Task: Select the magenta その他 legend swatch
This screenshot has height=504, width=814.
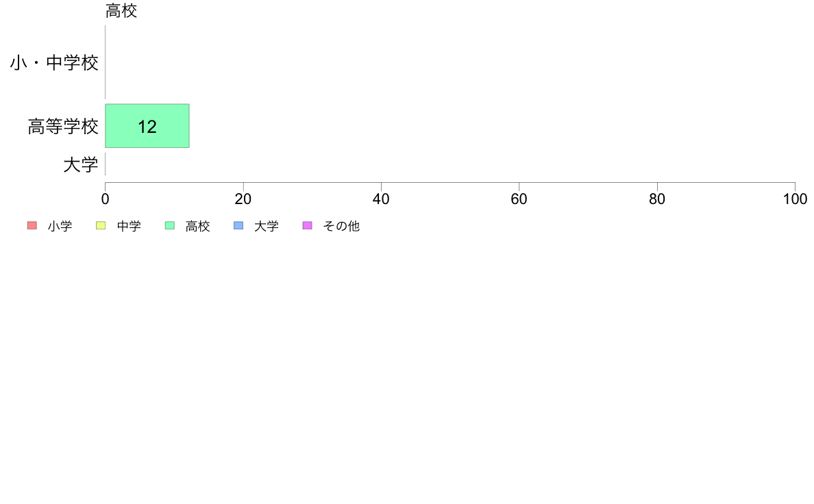Action: (x=308, y=225)
